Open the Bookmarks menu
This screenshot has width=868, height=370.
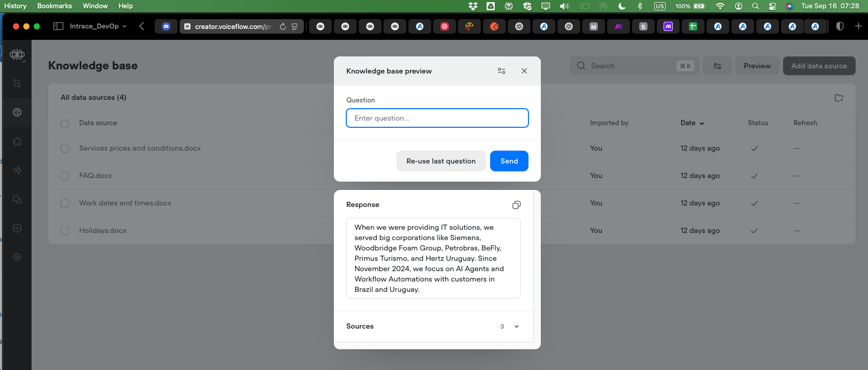[x=54, y=6]
